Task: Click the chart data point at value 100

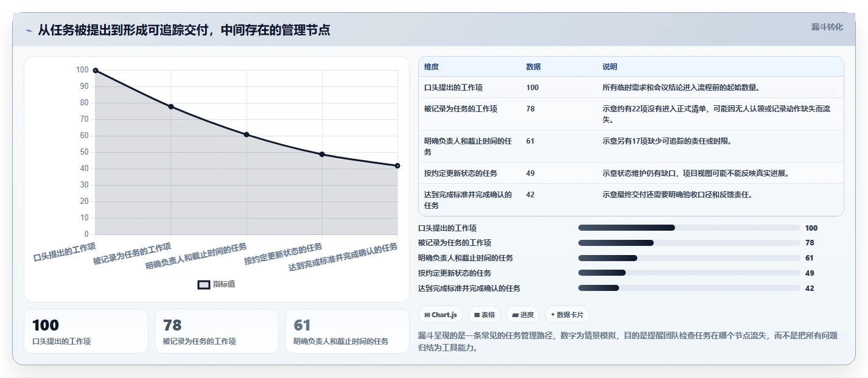Action: 96,71
